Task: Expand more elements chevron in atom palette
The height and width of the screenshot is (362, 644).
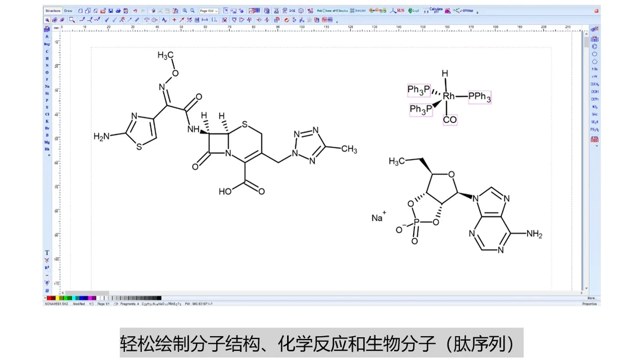Action: pos(48,155)
